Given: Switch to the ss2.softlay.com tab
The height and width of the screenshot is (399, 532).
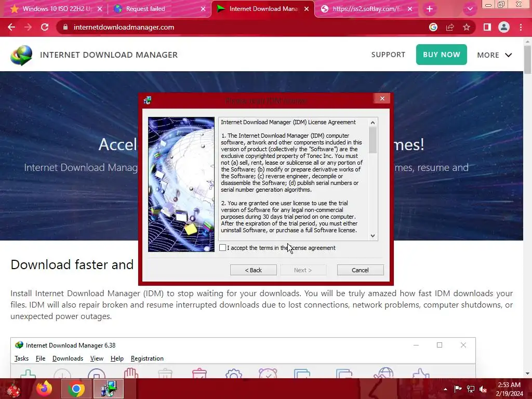Looking at the screenshot, I should pos(366,9).
